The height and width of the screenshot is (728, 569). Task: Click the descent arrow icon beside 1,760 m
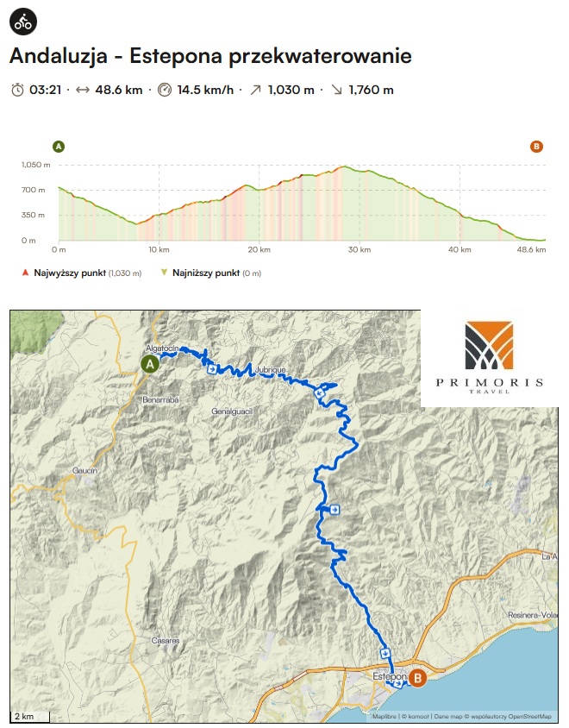click(x=337, y=90)
